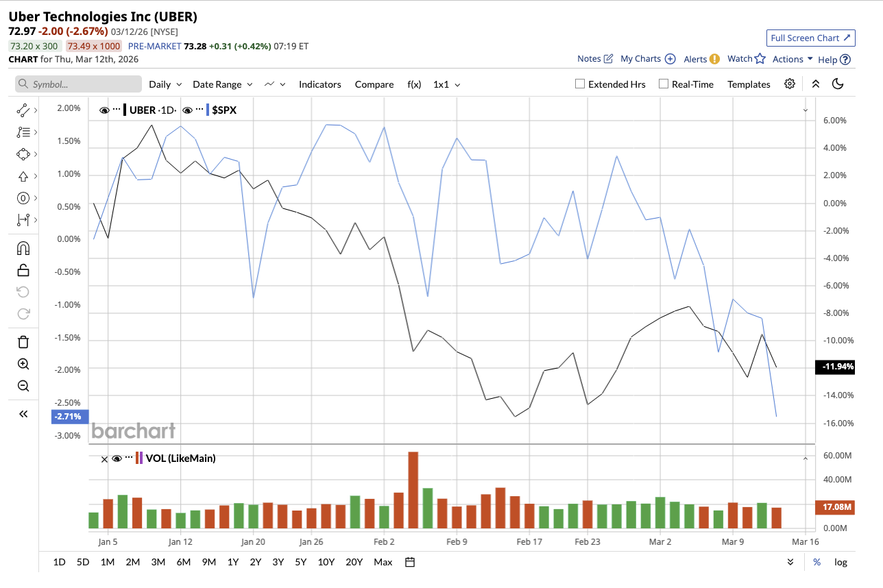Remove the VOL indicator with the X
Screen dimensions: 883x588
[104, 458]
